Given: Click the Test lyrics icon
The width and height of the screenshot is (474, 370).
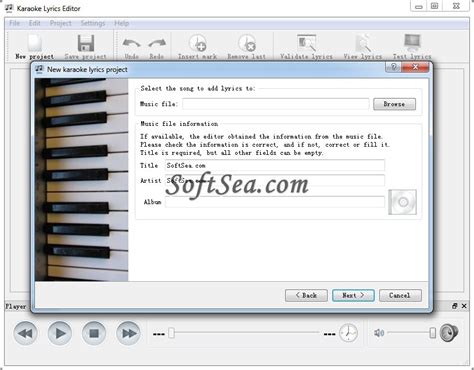Looking at the screenshot, I should (x=412, y=43).
